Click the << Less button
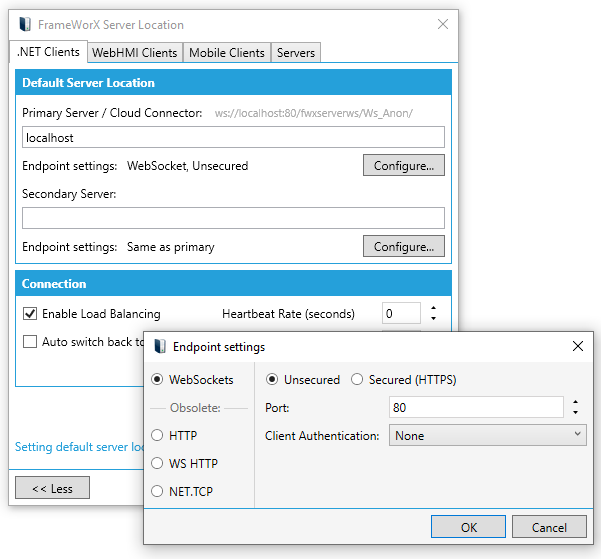Image resolution: width=601 pixels, height=559 pixels. point(52,488)
